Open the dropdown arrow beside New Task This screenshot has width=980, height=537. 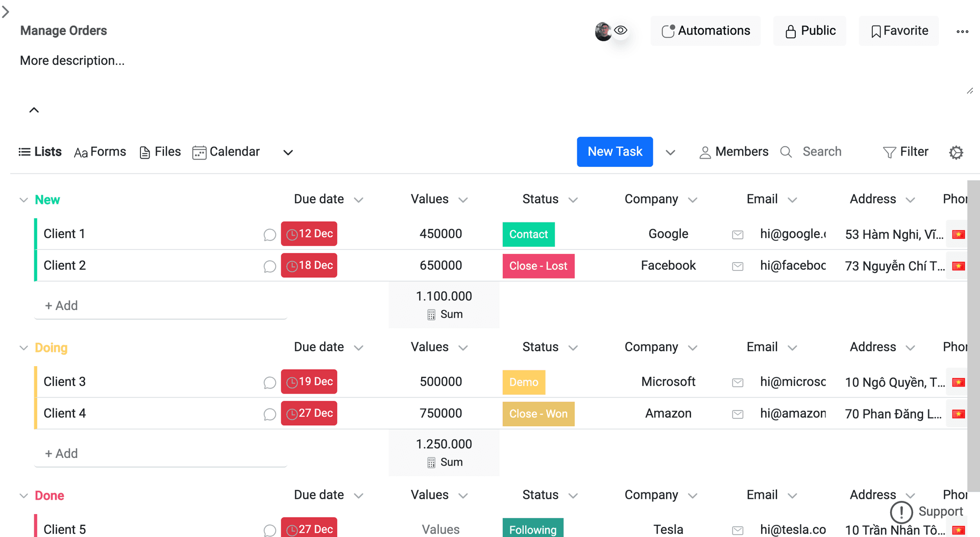click(670, 152)
